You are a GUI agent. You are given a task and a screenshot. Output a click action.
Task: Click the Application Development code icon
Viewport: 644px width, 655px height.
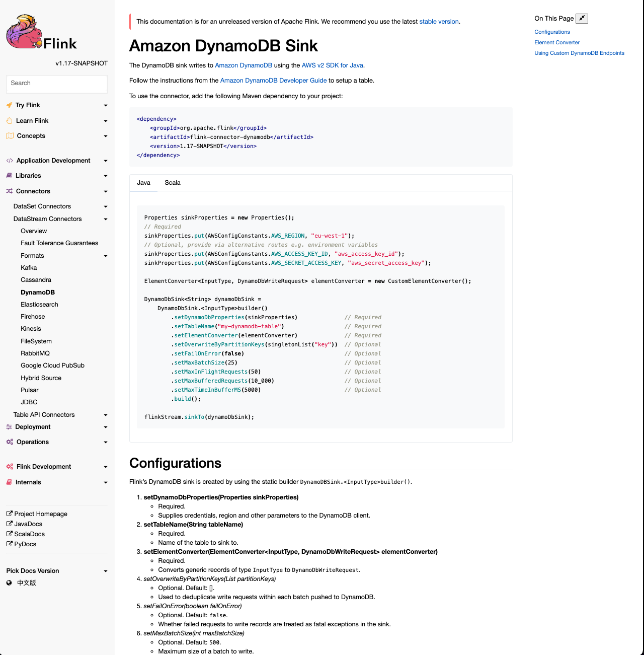point(10,161)
